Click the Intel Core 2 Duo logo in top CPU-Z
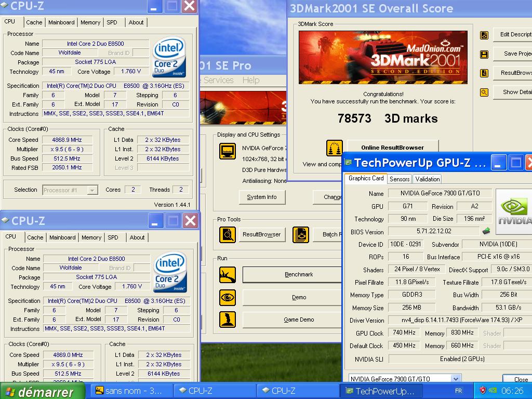 [169, 57]
